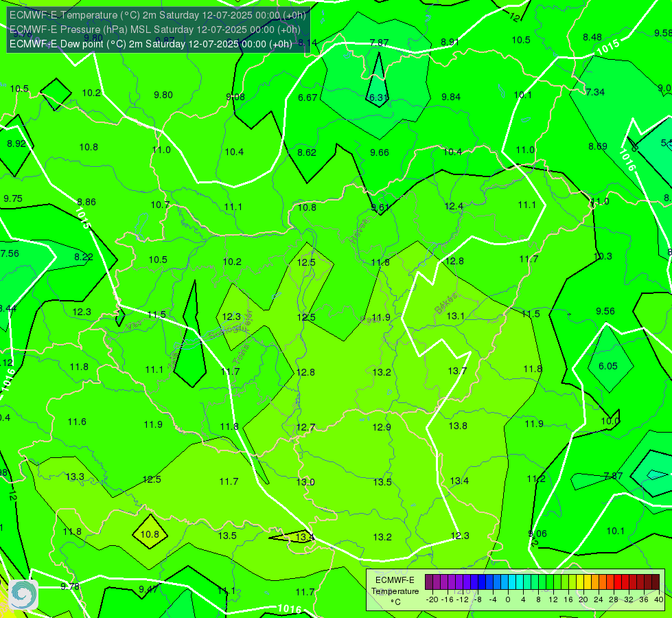Select the ECMWF-E Dew point 2m layer title

pos(151,44)
